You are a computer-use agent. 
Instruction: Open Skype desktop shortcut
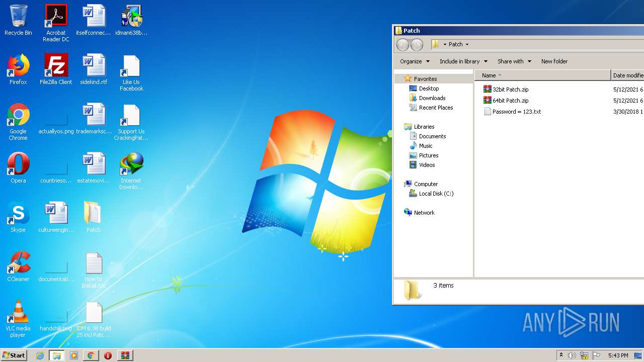point(18,217)
